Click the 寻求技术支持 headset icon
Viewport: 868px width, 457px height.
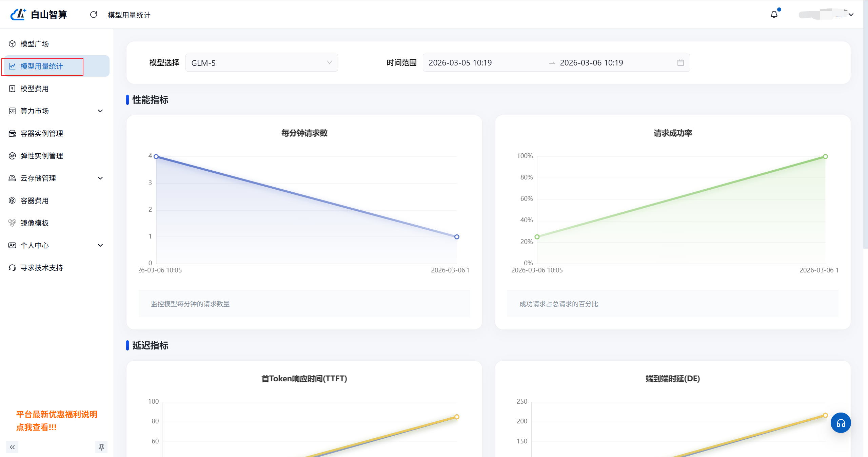click(12, 268)
